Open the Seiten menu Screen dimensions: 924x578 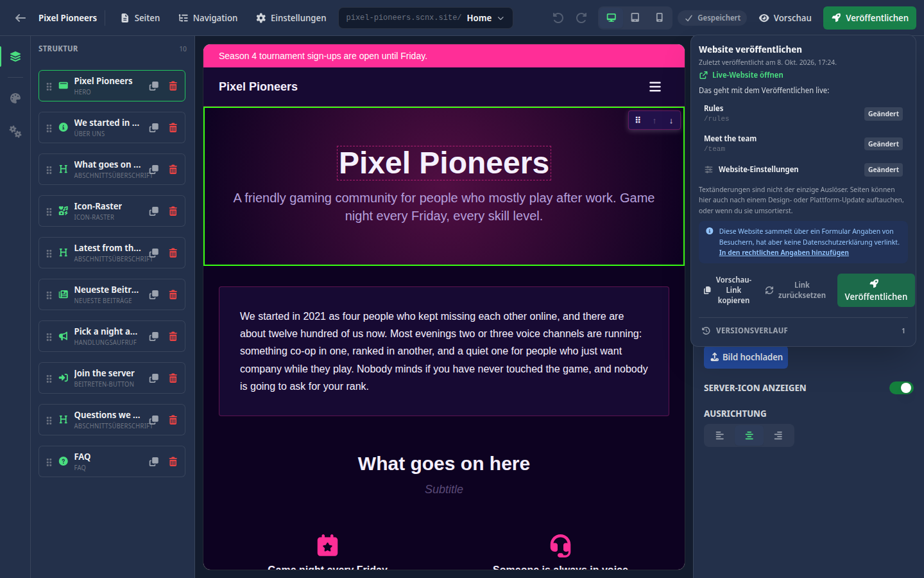[141, 18]
